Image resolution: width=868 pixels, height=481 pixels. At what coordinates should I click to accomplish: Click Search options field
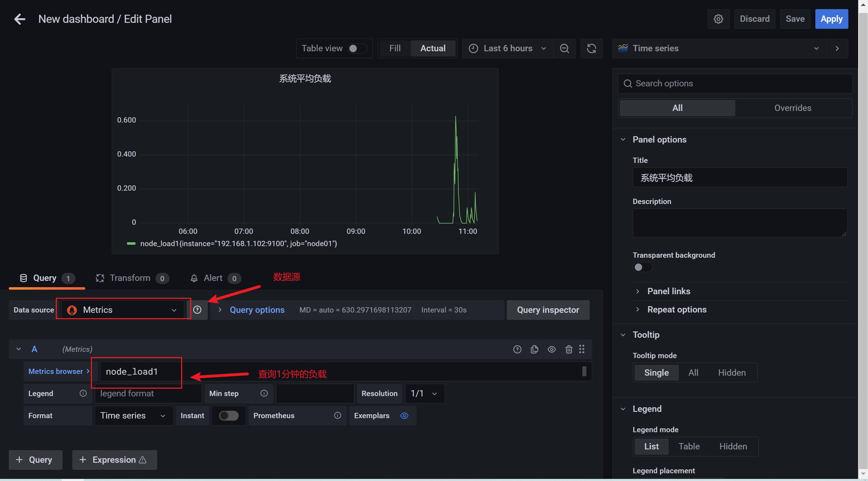tap(735, 84)
